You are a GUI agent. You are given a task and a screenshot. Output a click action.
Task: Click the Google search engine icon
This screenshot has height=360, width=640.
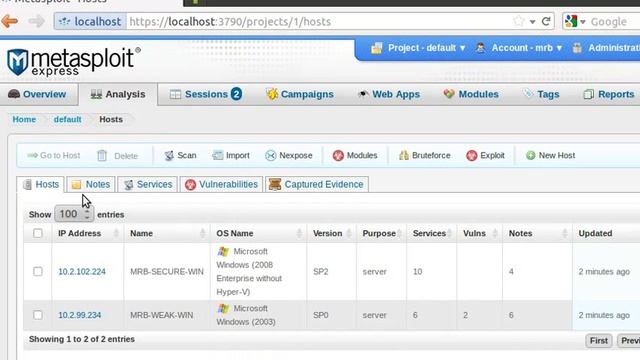[571, 21]
